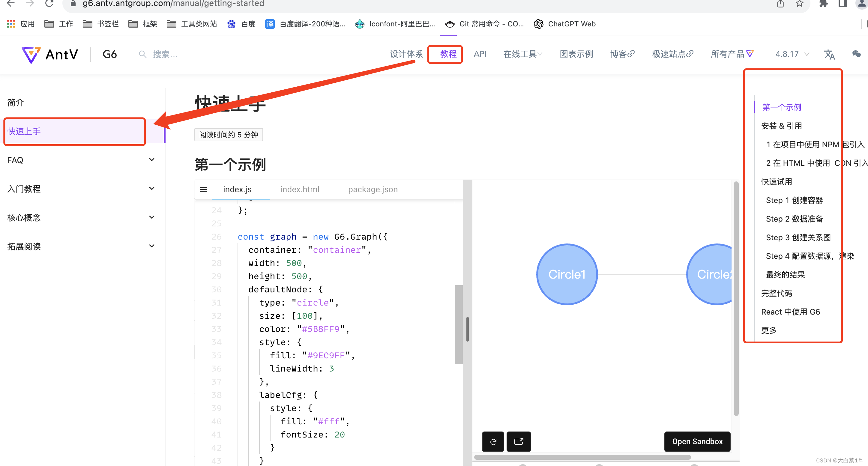Viewport: 868px width, 466px height.
Task: Jump to 快速试用 section
Action: pos(776,182)
